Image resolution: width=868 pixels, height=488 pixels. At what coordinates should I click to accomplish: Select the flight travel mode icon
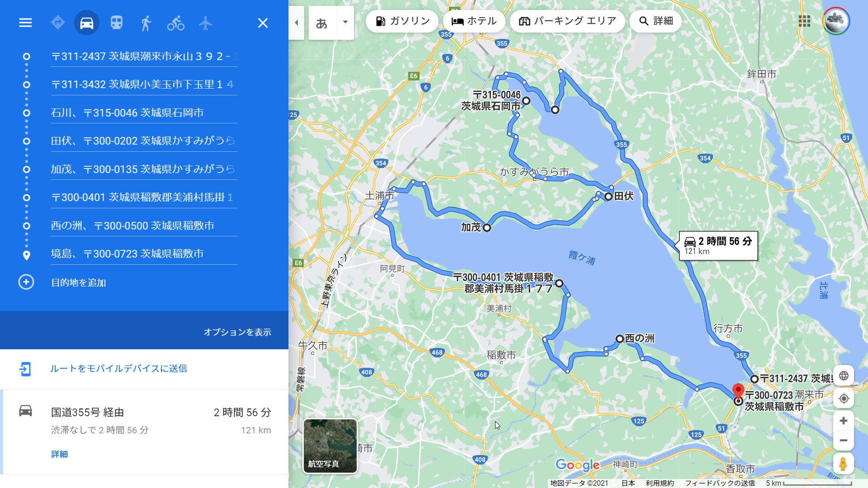pos(205,23)
